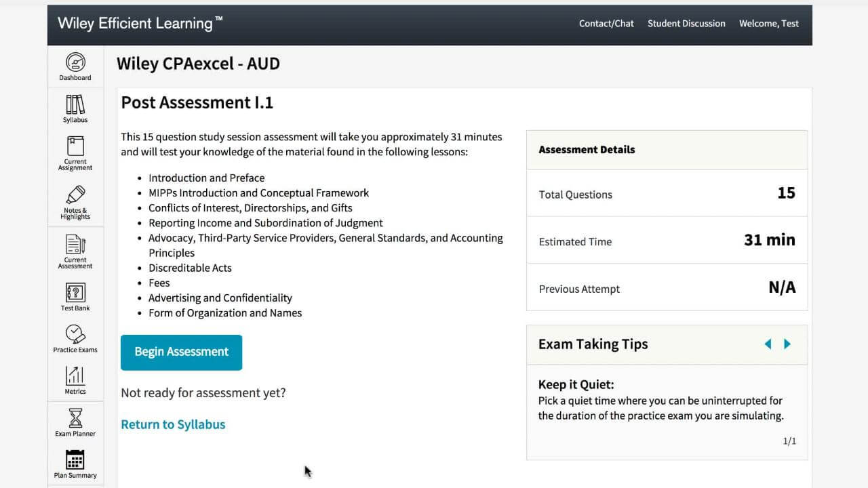Select the Estimated Time label
The height and width of the screenshot is (488, 868).
pyautogui.click(x=575, y=242)
